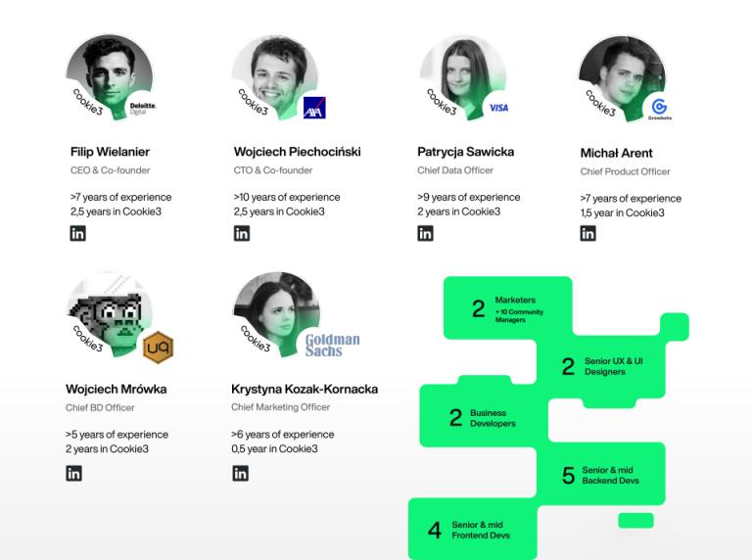Click the Krystyna Kozak-Kornacka name heading
This screenshot has width=752, height=560.
point(305,389)
